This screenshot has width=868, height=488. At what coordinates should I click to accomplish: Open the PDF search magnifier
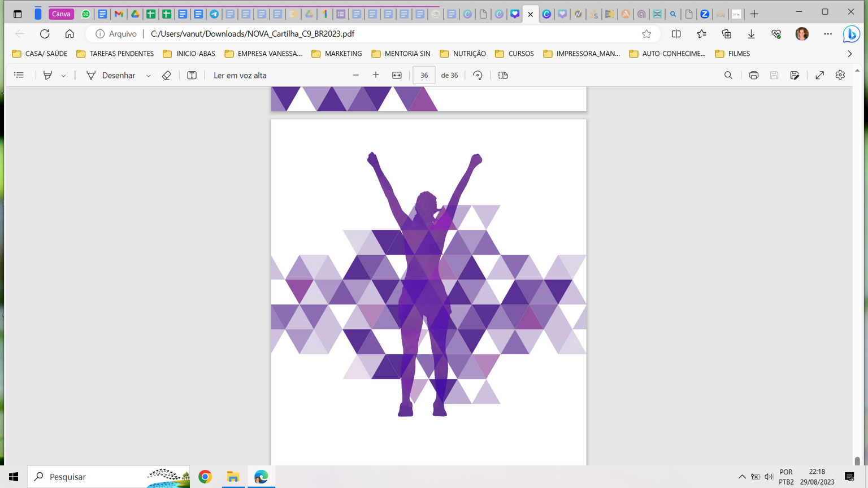728,75
